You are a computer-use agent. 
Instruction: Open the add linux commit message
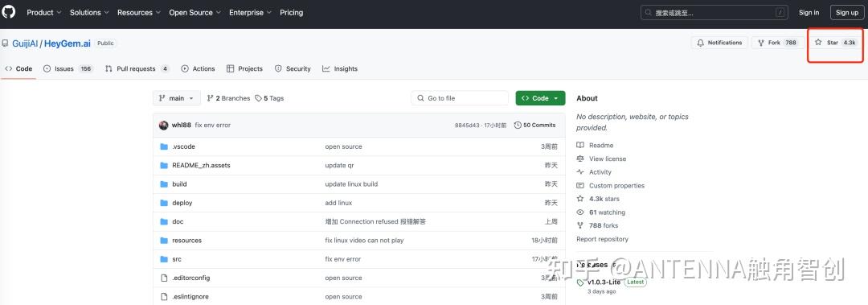(339, 203)
